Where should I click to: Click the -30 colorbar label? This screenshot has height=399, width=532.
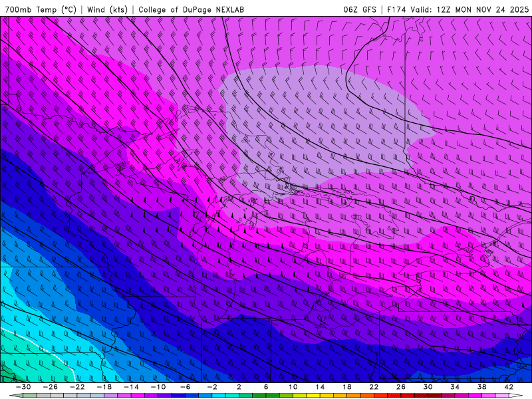tap(23, 387)
